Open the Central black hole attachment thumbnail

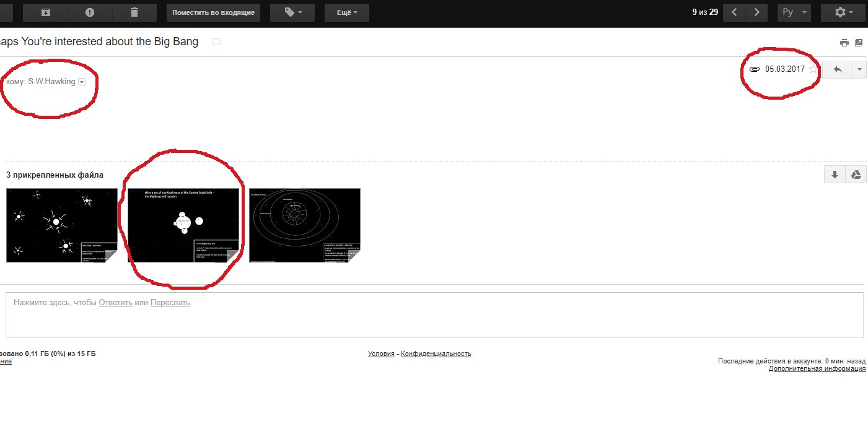[183, 225]
